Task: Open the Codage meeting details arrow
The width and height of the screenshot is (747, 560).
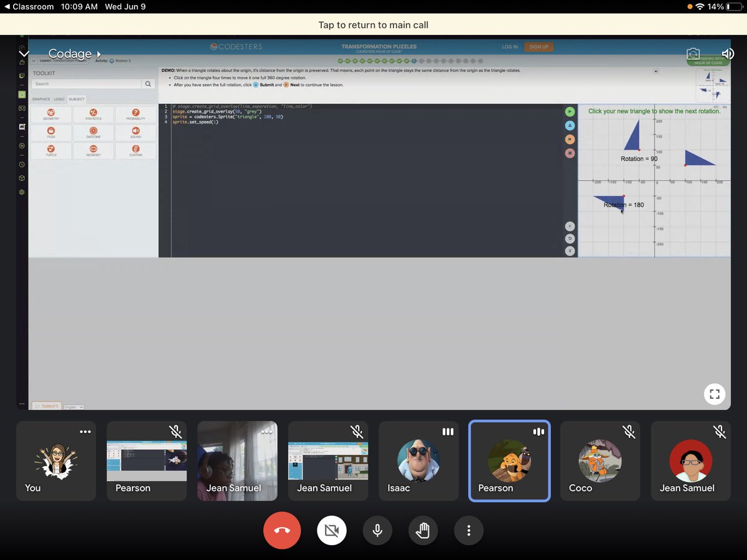Action: (x=98, y=55)
